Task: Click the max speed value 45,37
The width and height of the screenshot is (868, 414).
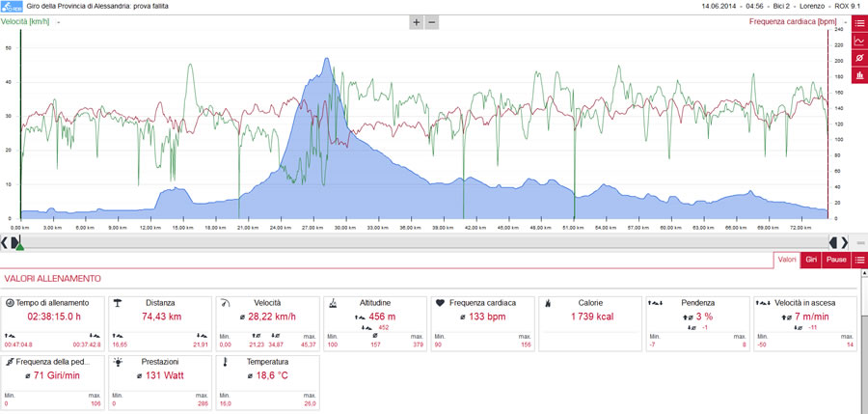Action: click(x=310, y=345)
